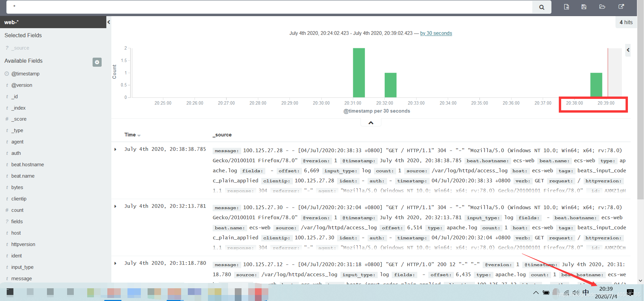This screenshot has width=644, height=301.
Task: Expand the 20:32:13.781 log row
Action: (x=115, y=206)
